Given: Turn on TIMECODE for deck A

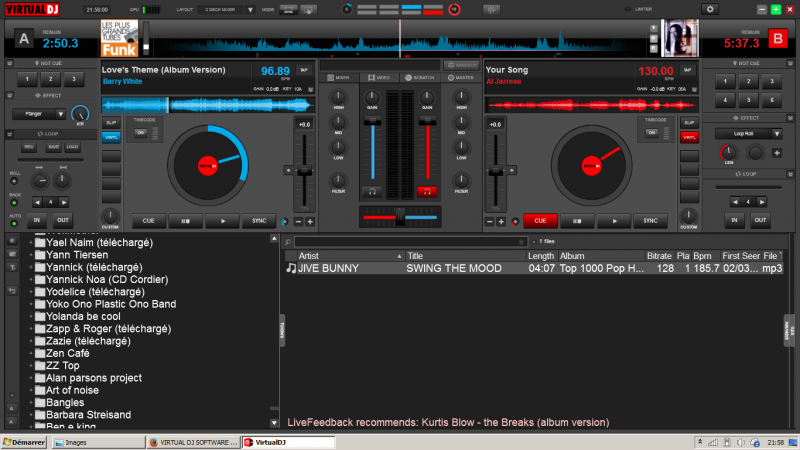Looking at the screenshot, I should (140, 133).
